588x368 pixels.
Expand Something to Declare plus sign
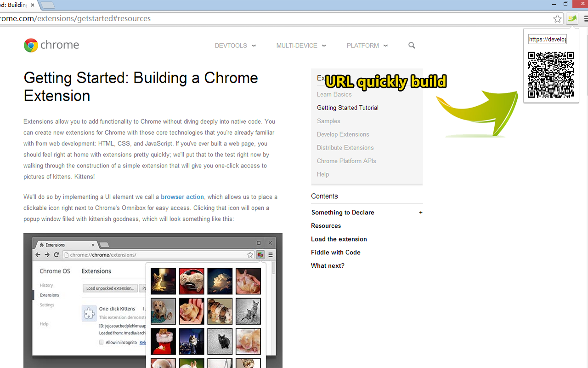coord(421,213)
